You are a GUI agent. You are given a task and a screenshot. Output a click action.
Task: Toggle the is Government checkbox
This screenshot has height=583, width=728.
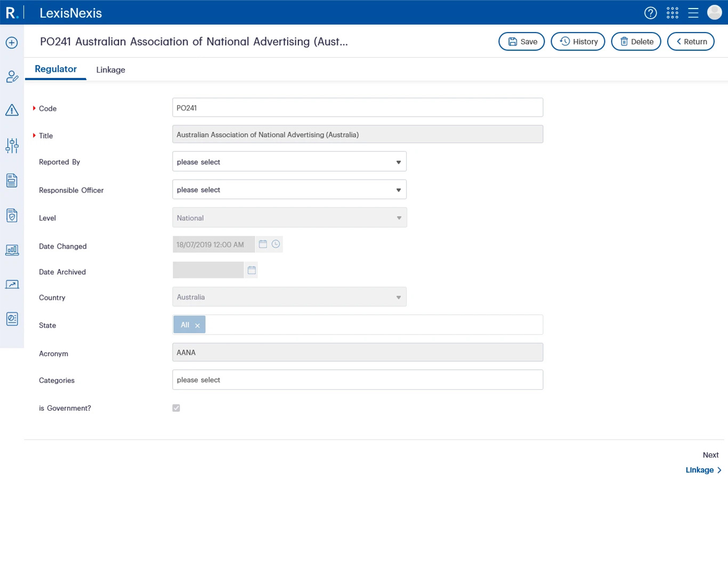click(x=176, y=408)
